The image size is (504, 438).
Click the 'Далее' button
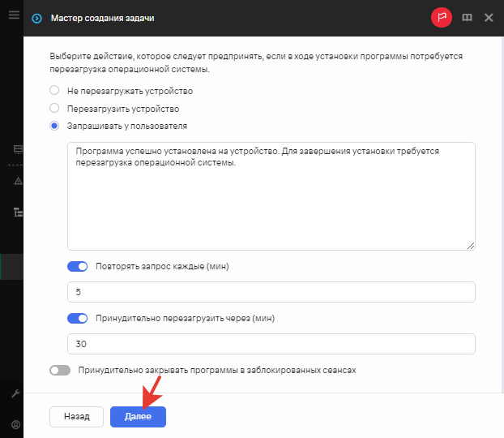[138, 417]
